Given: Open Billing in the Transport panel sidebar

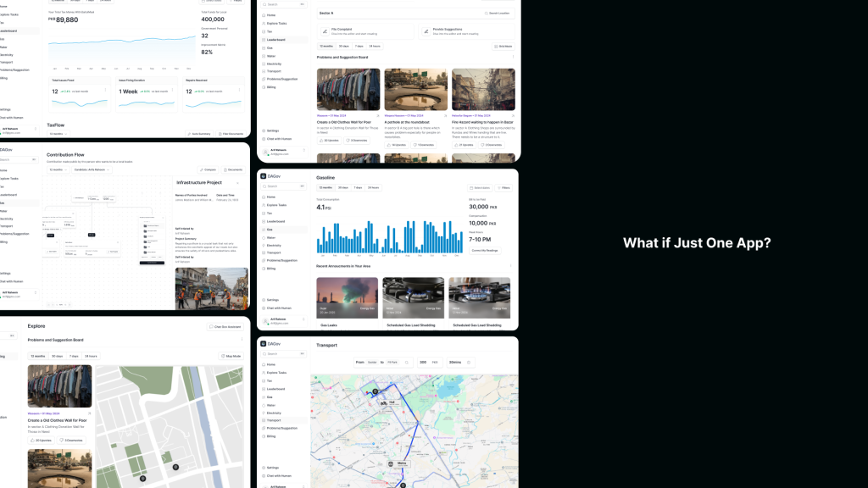Looking at the screenshot, I should click(x=270, y=436).
